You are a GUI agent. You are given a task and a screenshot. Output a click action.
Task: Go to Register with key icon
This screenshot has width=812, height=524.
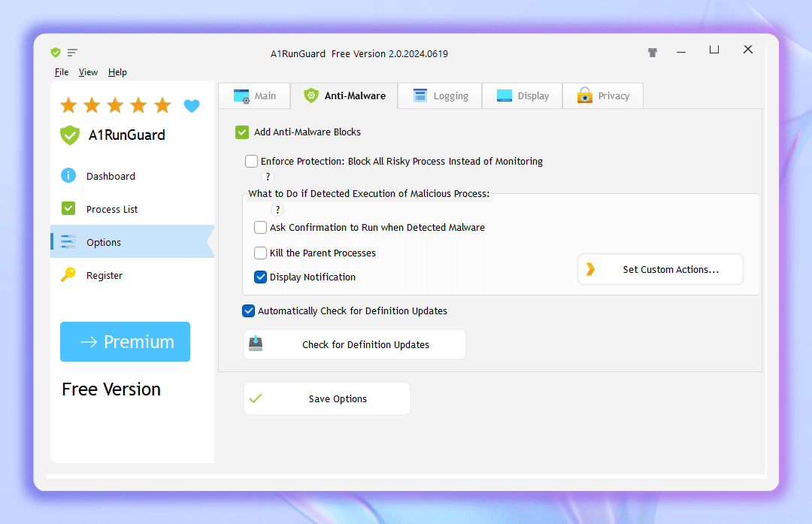tap(104, 275)
